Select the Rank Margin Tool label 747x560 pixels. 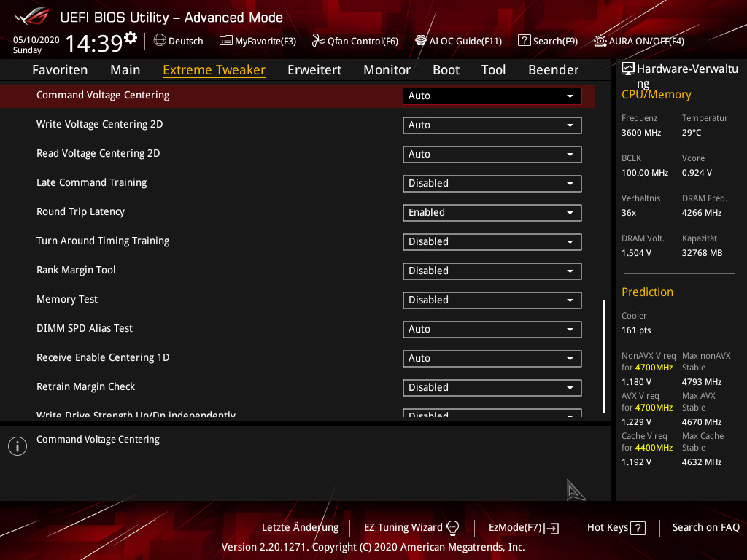click(76, 270)
